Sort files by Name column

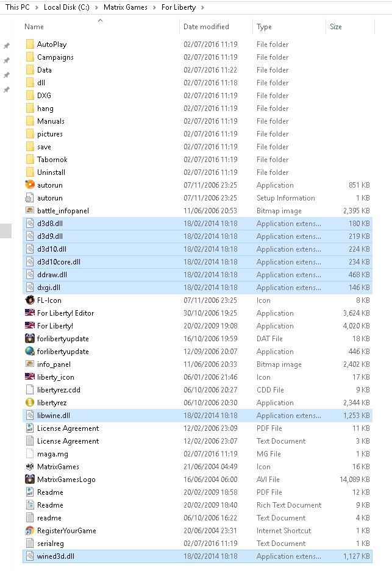[34, 27]
